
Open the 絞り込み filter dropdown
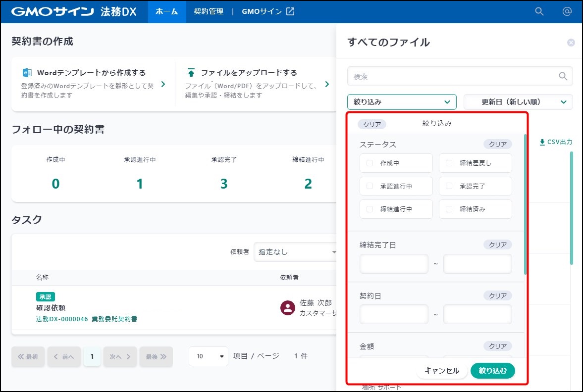coord(402,102)
